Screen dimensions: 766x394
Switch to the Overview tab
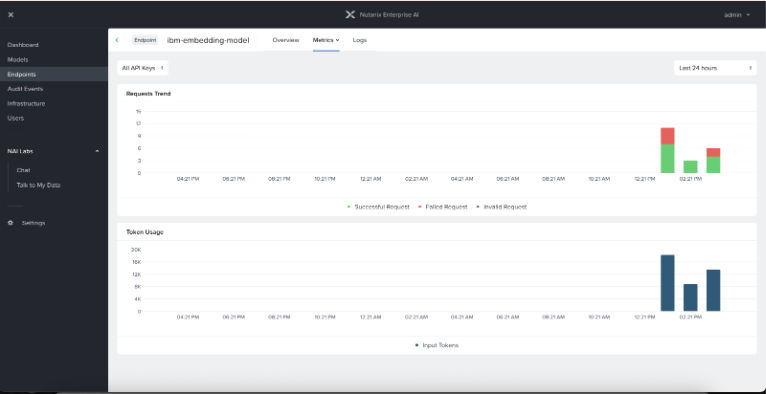pos(286,40)
